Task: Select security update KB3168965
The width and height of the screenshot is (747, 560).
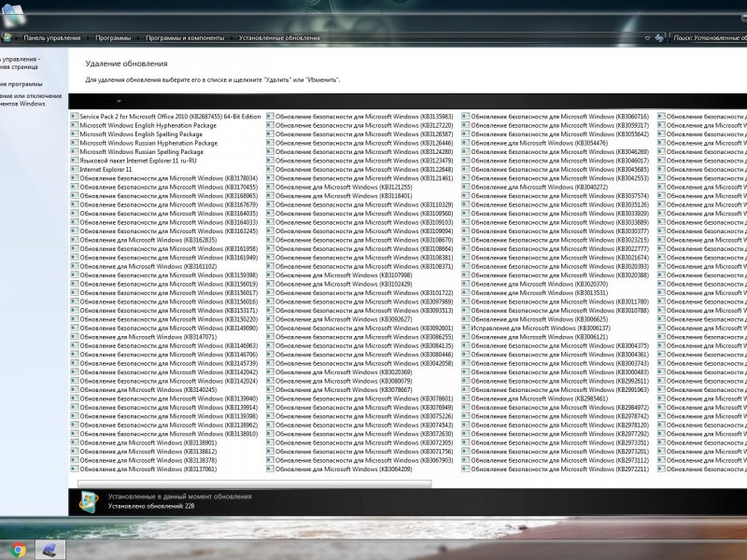Action: [x=169, y=196]
